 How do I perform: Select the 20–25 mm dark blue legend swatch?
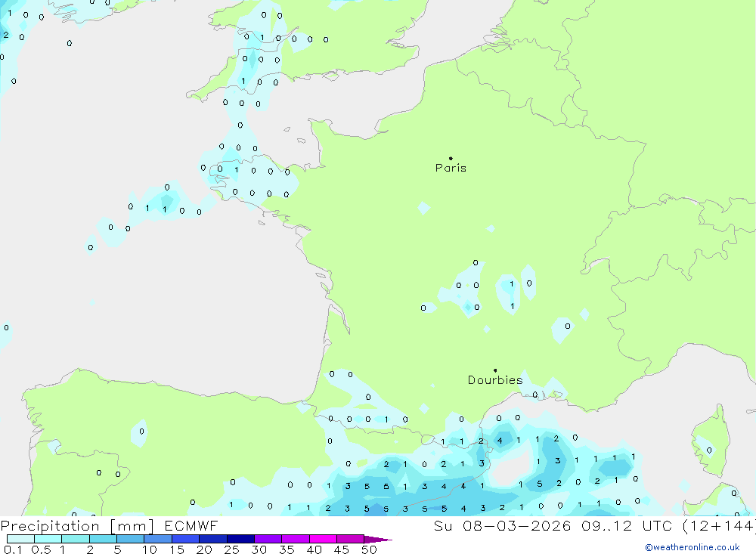[x=213, y=539]
